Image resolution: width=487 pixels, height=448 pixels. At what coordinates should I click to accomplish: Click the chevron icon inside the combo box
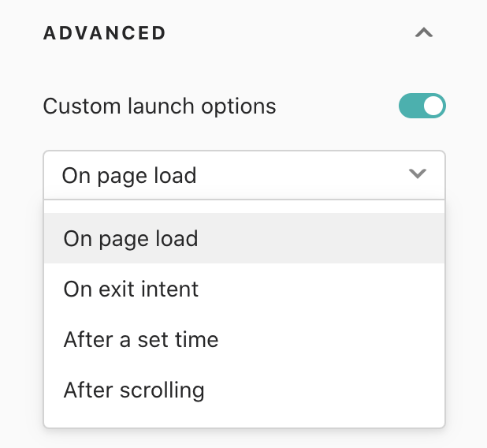pyautogui.click(x=418, y=174)
